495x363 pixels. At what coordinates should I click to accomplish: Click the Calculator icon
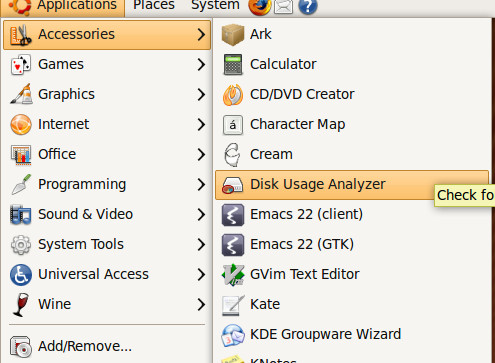(x=233, y=64)
